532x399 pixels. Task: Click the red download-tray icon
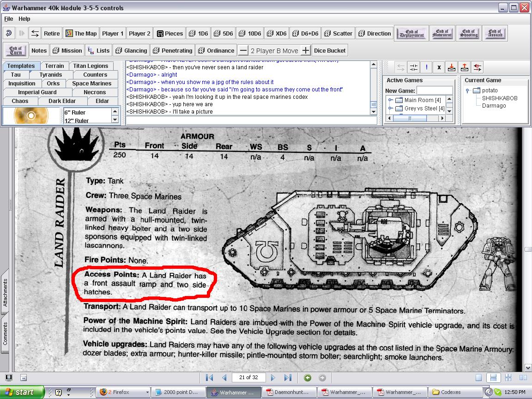pyautogui.click(x=452, y=67)
